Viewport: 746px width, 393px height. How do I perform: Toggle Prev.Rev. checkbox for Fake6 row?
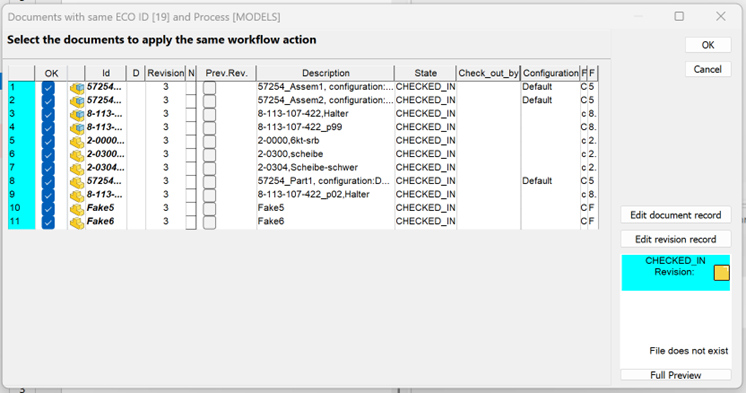pos(209,222)
